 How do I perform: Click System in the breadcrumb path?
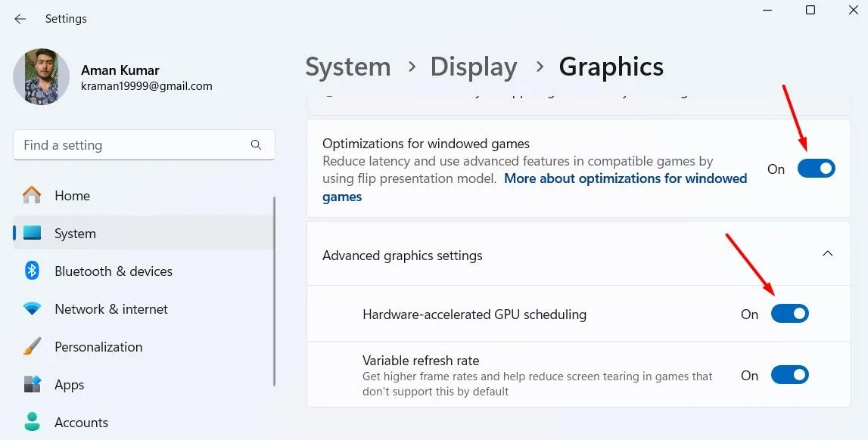click(347, 67)
